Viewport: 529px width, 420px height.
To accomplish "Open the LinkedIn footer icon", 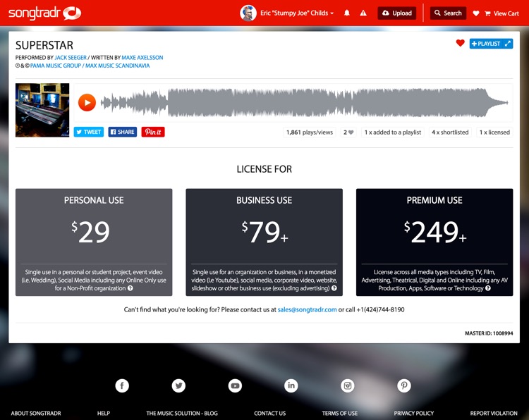I will point(291,385).
